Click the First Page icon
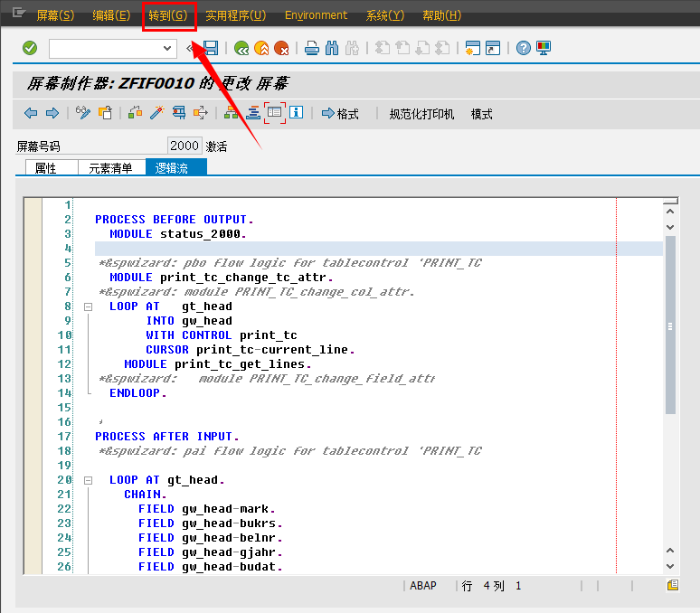This screenshot has width=700, height=613. [x=383, y=48]
